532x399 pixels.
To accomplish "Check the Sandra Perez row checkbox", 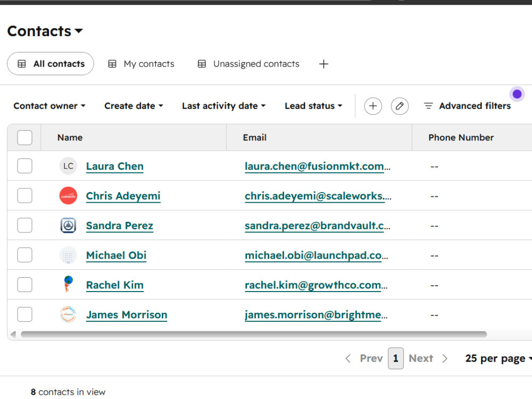I will click(x=25, y=225).
